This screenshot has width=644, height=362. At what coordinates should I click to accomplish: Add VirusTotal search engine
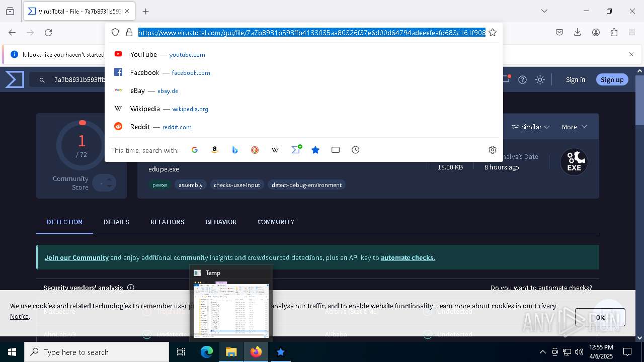point(296,149)
